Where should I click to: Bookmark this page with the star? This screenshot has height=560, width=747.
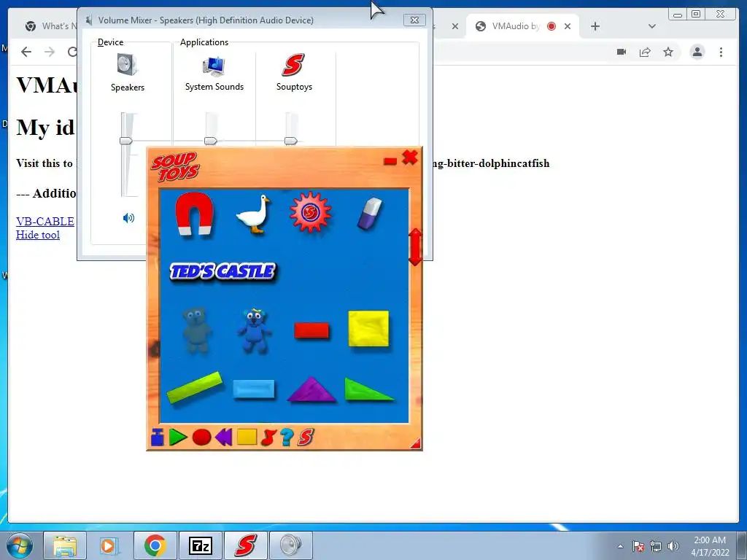click(x=668, y=52)
